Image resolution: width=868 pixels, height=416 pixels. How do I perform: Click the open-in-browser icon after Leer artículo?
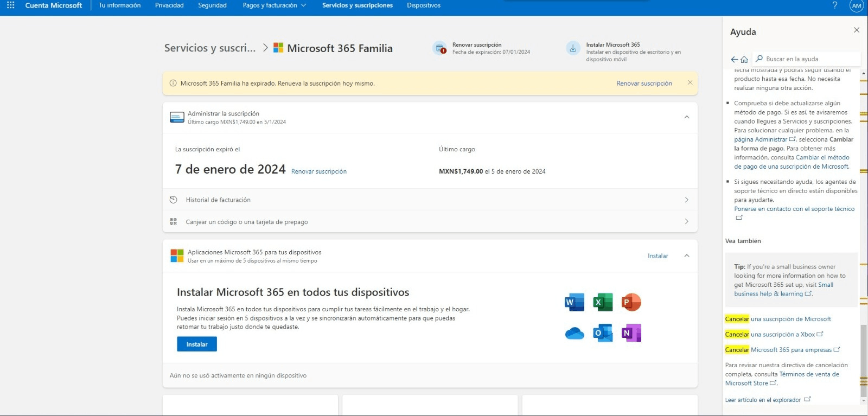click(x=807, y=399)
